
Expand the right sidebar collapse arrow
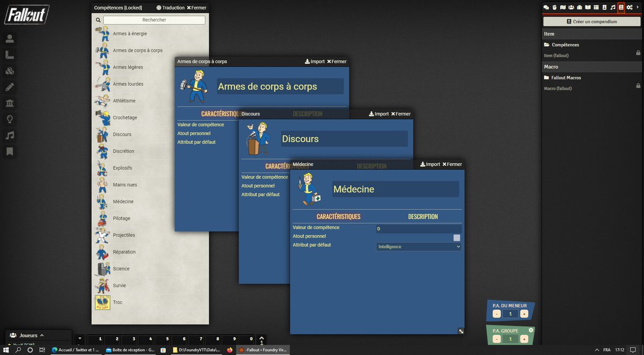pos(638,7)
